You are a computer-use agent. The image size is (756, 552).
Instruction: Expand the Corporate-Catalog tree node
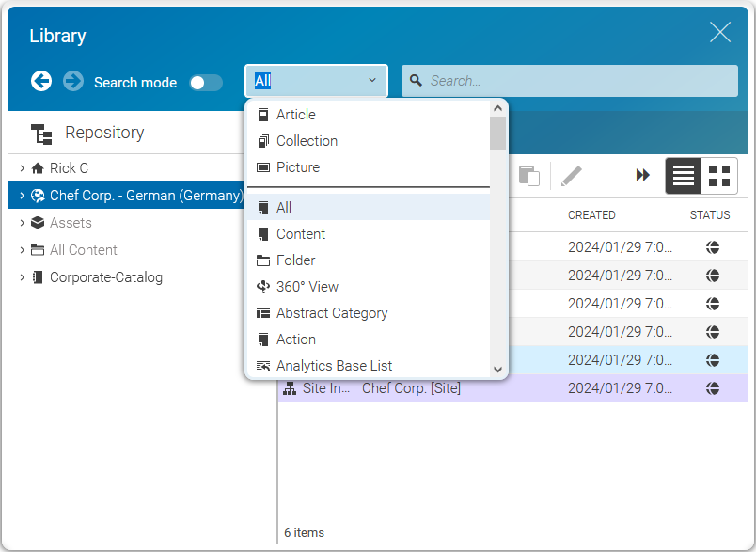(21, 277)
